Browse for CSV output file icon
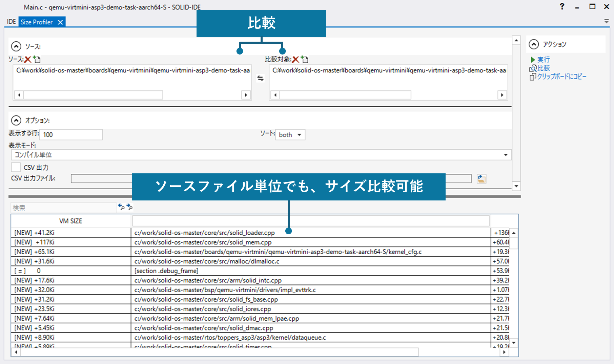 coord(481,178)
